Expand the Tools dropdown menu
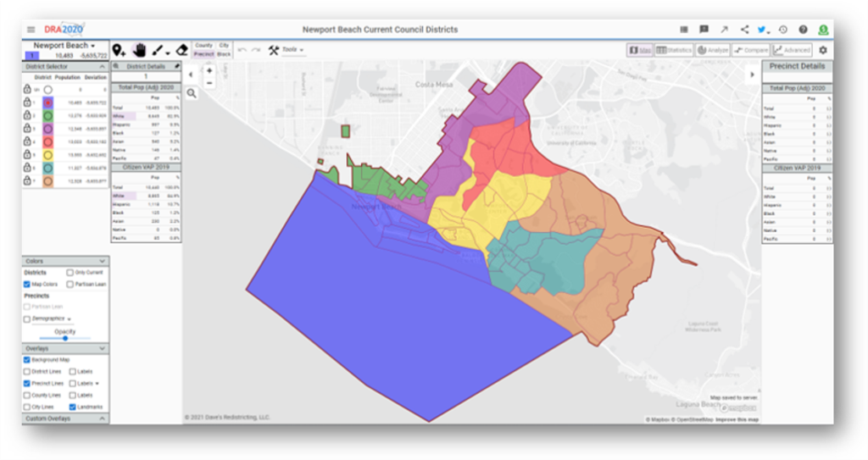 pos(286,51)
